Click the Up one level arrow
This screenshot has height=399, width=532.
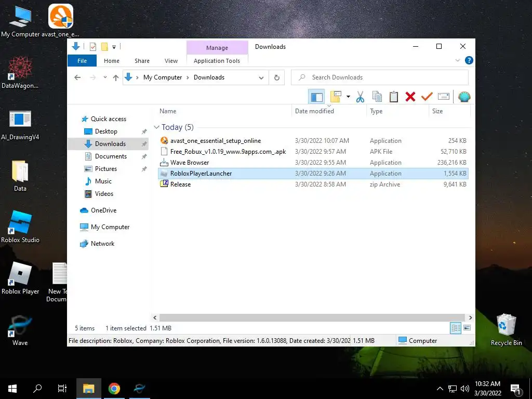pyautogui.click(x=116, y=78)
